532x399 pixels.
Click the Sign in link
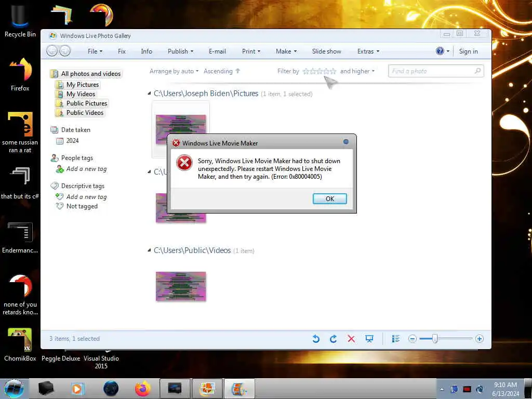coord(468,51)
